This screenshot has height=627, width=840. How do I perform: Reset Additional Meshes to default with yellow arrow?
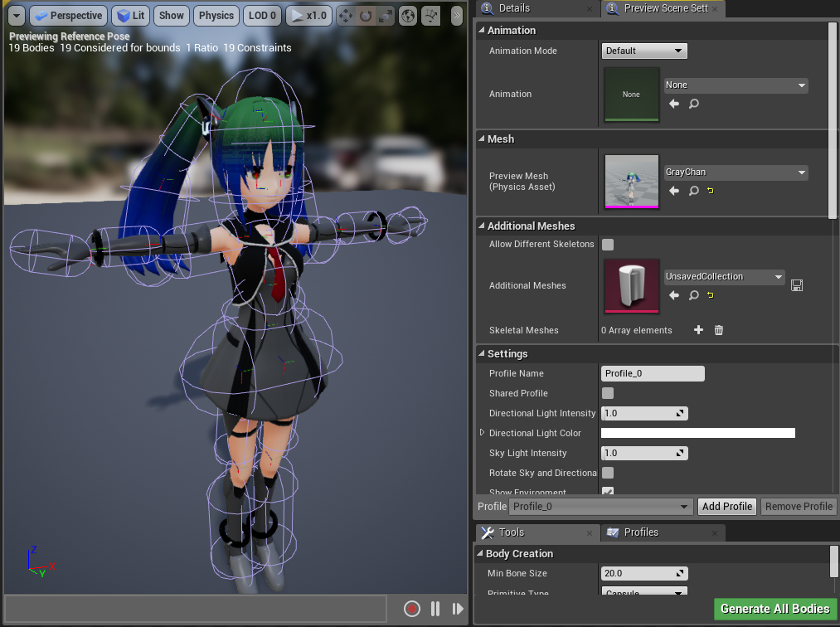[x=711, y=295]
